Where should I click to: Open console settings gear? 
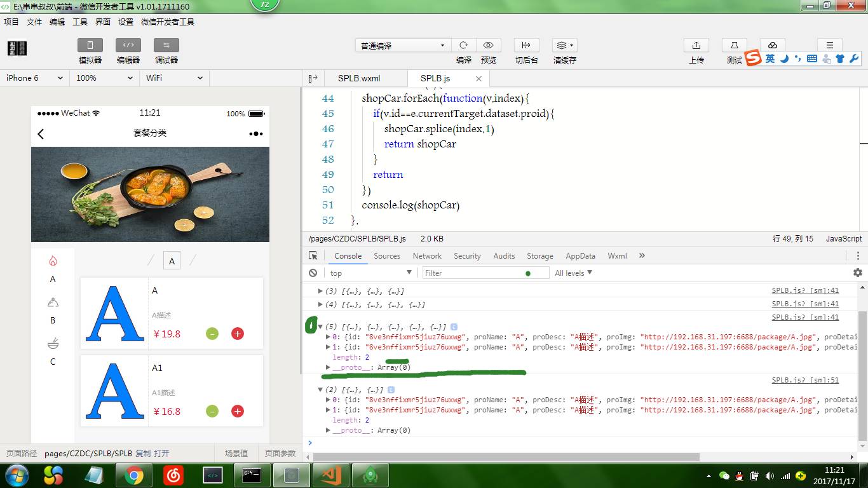[x=857, y=273]
